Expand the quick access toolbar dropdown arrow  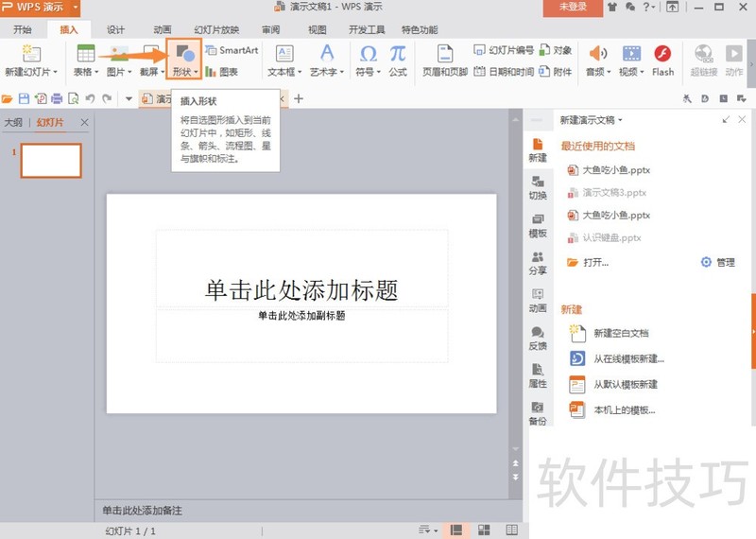pyautogui.click(x=129, y=99)
